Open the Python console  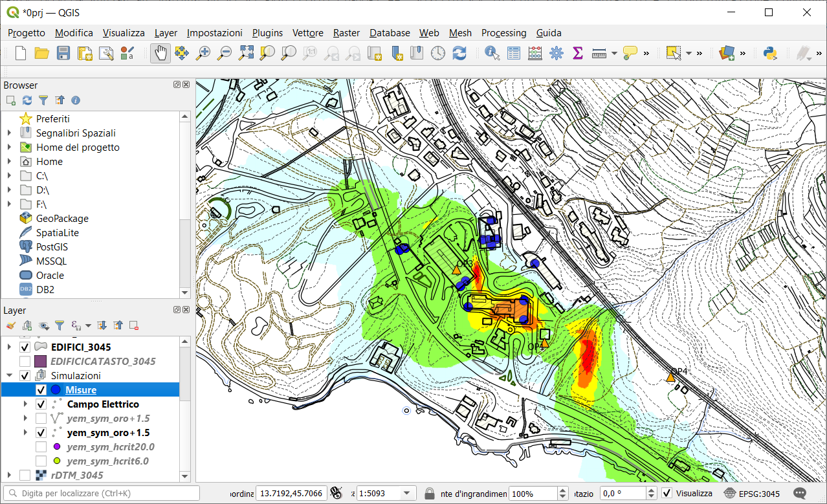point(769,53)
